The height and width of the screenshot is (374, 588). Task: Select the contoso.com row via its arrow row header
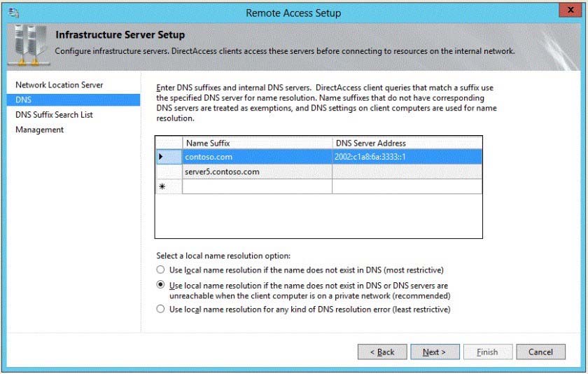click(x=169, y=157)
